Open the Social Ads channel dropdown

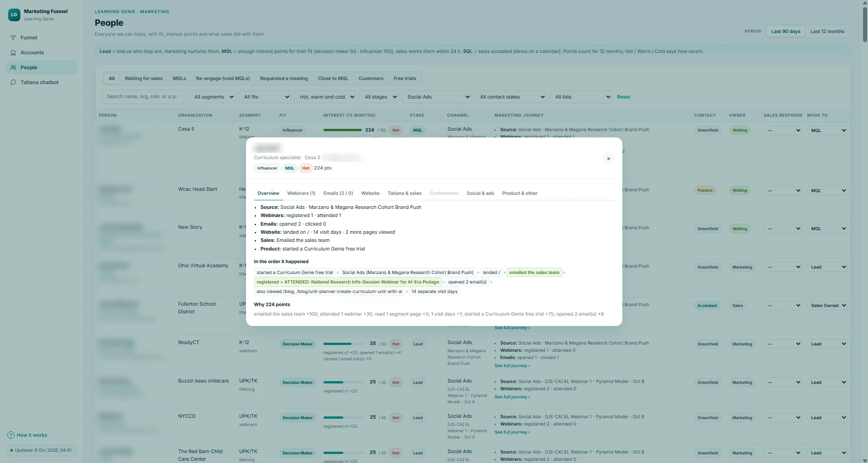436,97
